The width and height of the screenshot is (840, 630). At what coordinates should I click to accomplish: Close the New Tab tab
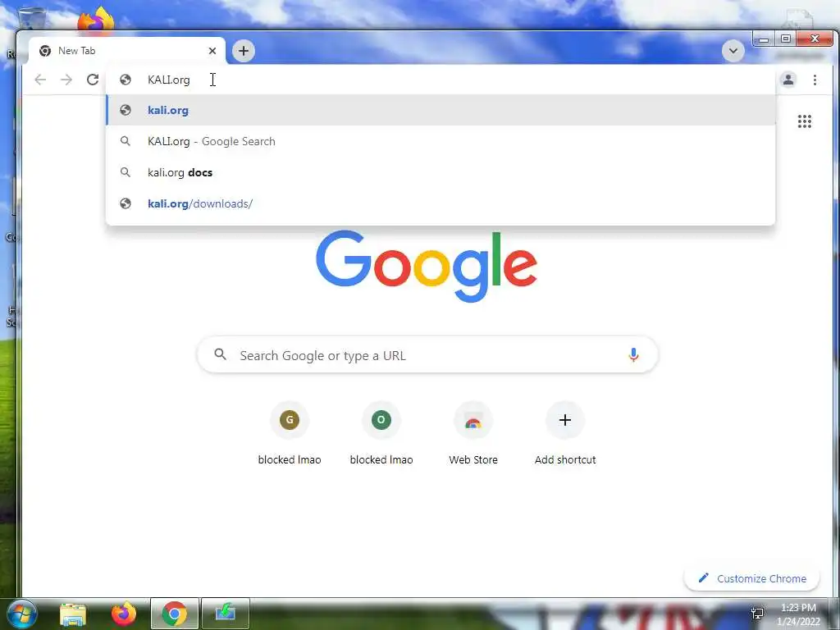(x=212, y=51)
